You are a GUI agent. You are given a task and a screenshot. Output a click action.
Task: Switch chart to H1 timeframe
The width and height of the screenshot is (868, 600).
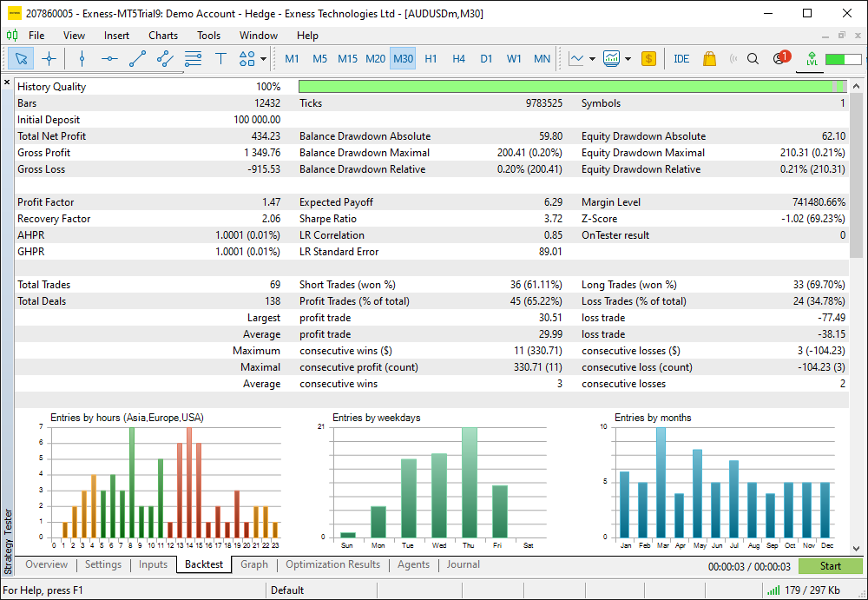[431, 58]
